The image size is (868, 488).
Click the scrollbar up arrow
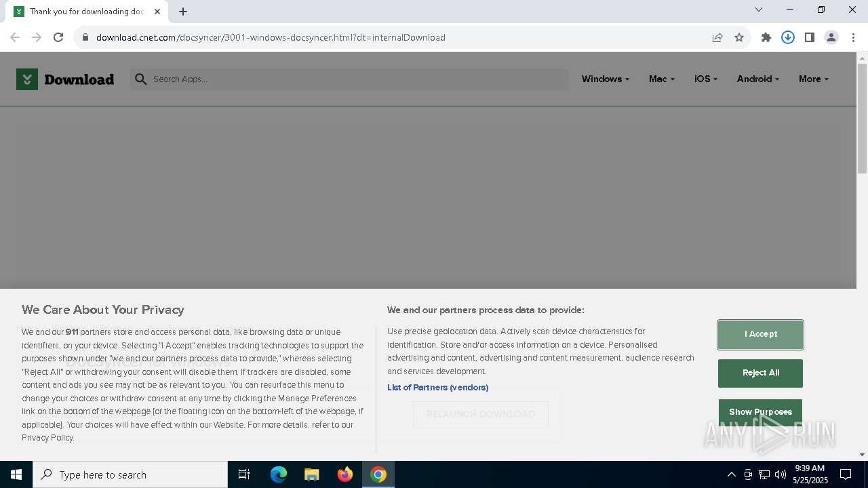(x=862, y=58)
